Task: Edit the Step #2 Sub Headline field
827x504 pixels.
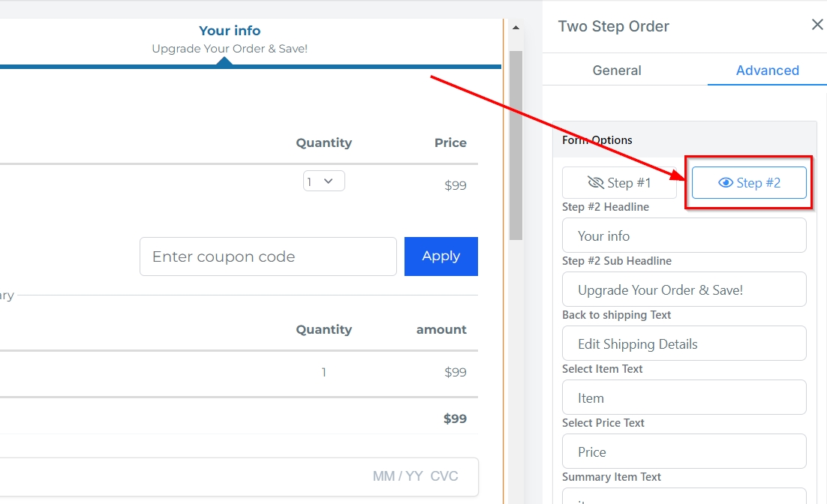Action: tap(684, 289)
